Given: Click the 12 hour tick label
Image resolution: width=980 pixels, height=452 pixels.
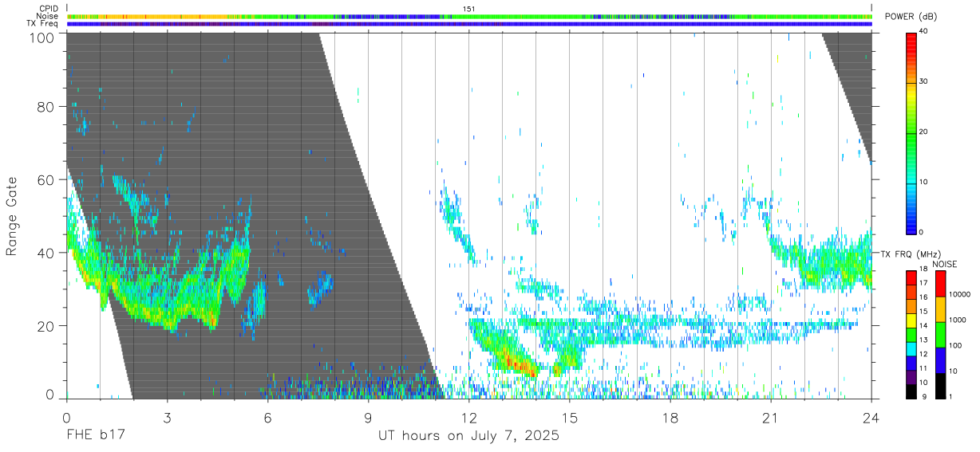Looking at the screenshot, I should (x=469, y=417).
